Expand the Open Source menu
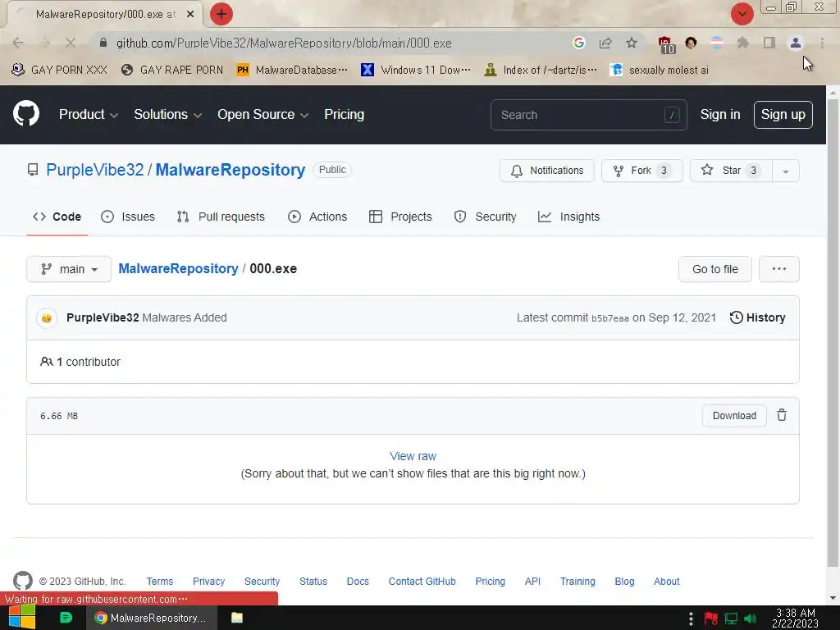The width and height of the screenshot is (840, 630). (262, 114)
